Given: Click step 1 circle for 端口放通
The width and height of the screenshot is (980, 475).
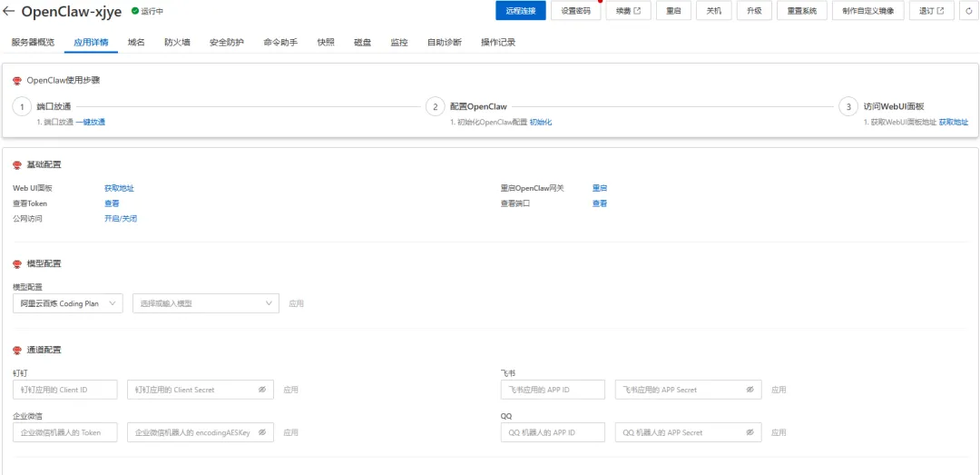Looking at the screenshot, I should pyautogui.click(x=22, y=107).
